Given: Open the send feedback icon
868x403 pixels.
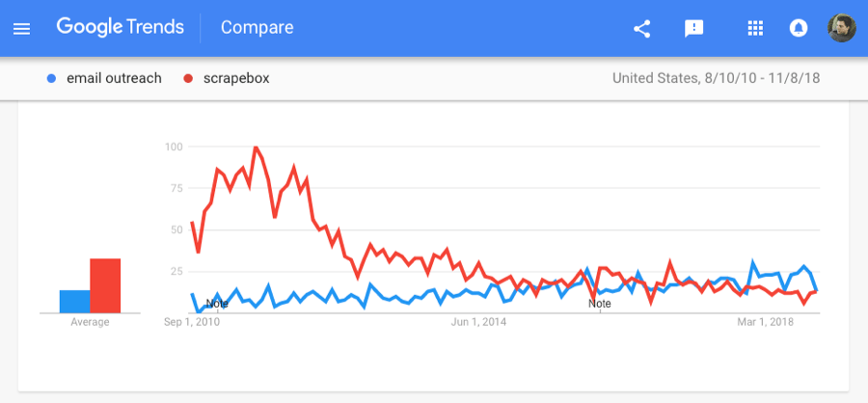Looking at the screenshot, I should [x=693, y=28].
